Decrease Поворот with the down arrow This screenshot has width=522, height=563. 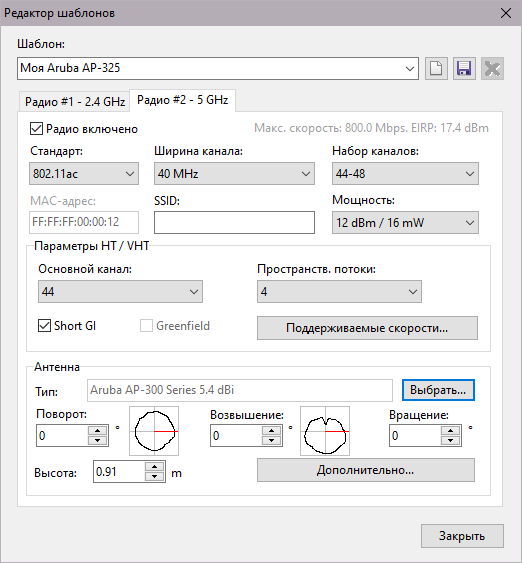98,441
